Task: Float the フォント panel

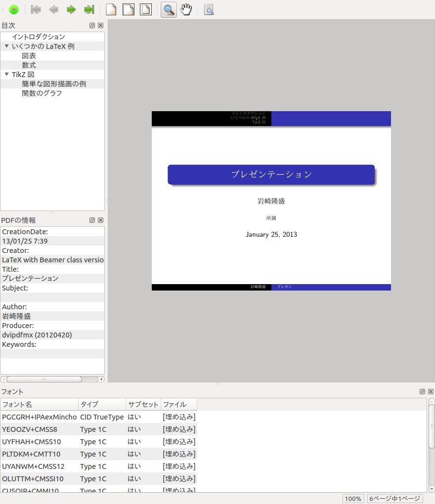Action: [x=423, y=391]
